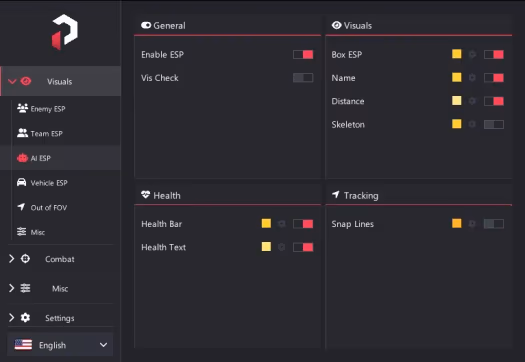Screen dimensions: 525x362
Task: Click the Enemy ESP group icon
Action: click(x=22, y=108)
